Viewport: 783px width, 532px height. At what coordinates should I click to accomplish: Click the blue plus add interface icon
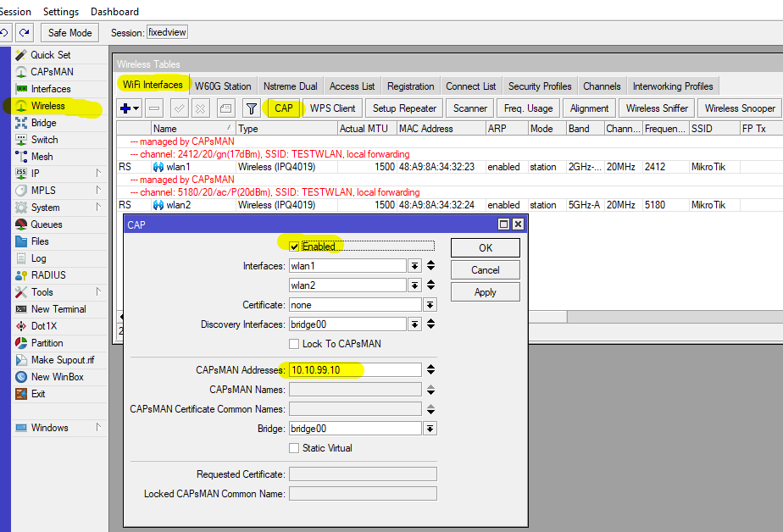coord(126,108)
